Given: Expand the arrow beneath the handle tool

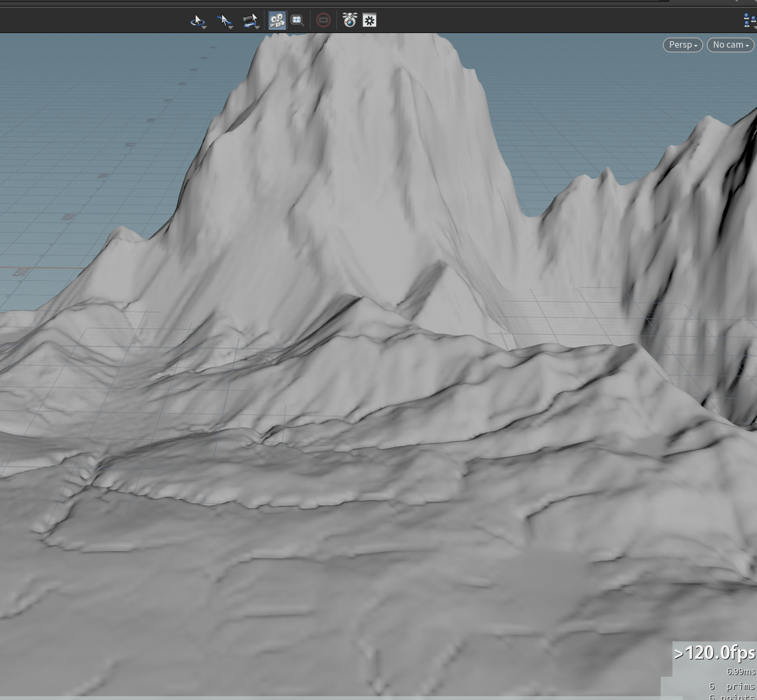Looking at the screenshot, I should point(257,27).
